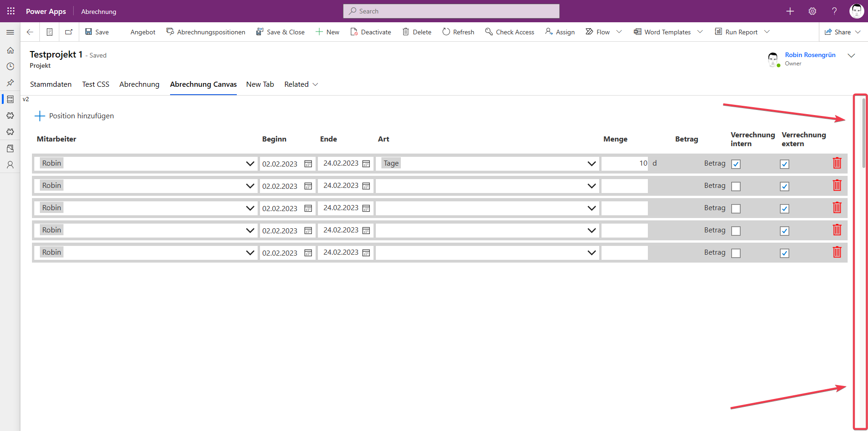Open Robin Rosengrün owner link
Viewport: 868px width, 431px height.
pos(810,55)
